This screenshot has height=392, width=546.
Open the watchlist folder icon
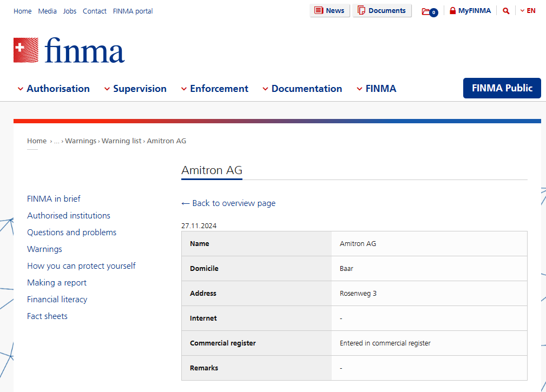coord(430,12)
